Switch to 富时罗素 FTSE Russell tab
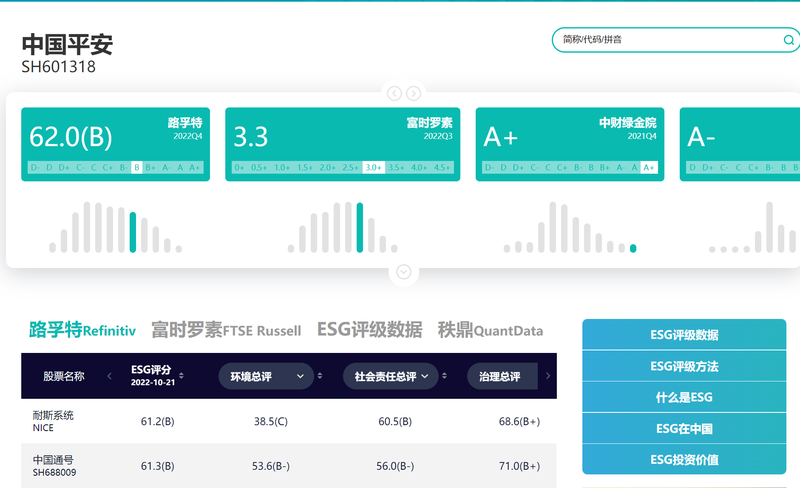Screen dimensions: 800x488 (226, 330)
